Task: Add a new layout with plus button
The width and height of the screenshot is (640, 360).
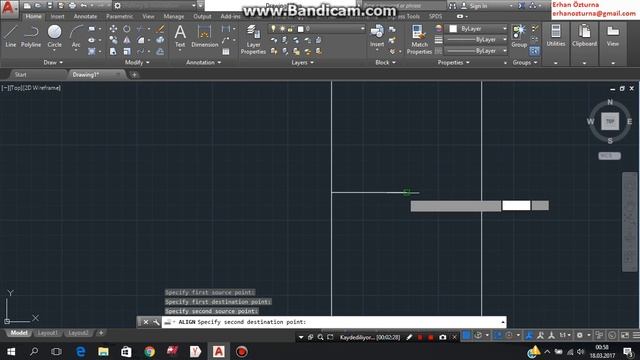Action: coord(101,333)
